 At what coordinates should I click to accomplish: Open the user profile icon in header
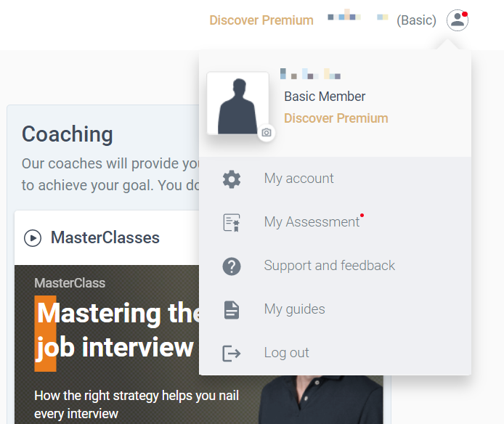coord(457,20)
